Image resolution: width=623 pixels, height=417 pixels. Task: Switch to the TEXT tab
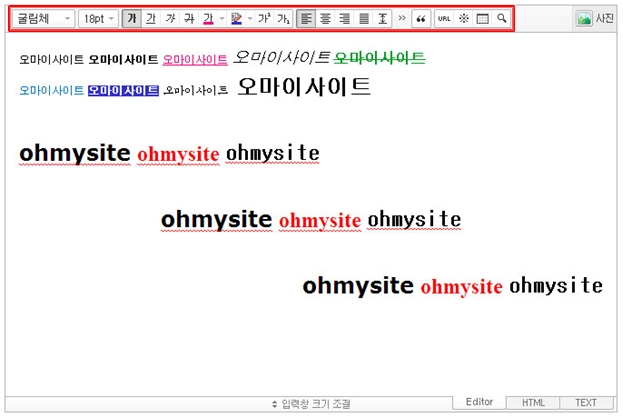click(x=585, y=402)
